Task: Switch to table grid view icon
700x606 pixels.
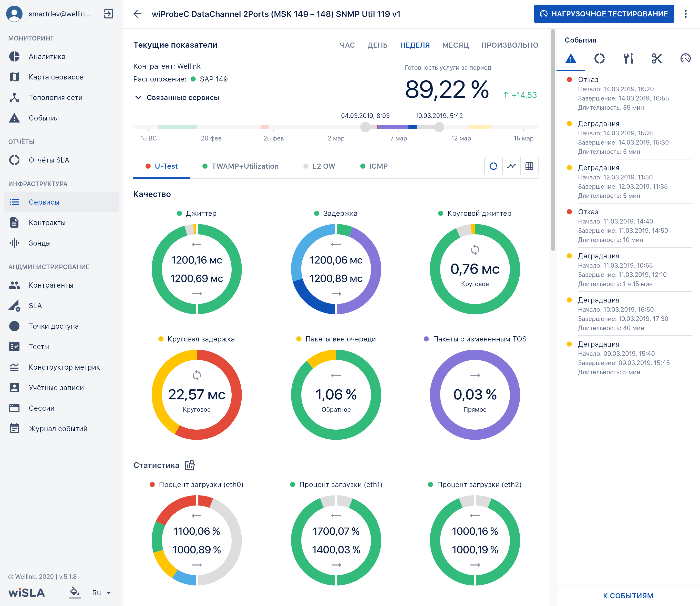Action: [x=529, y=166]
